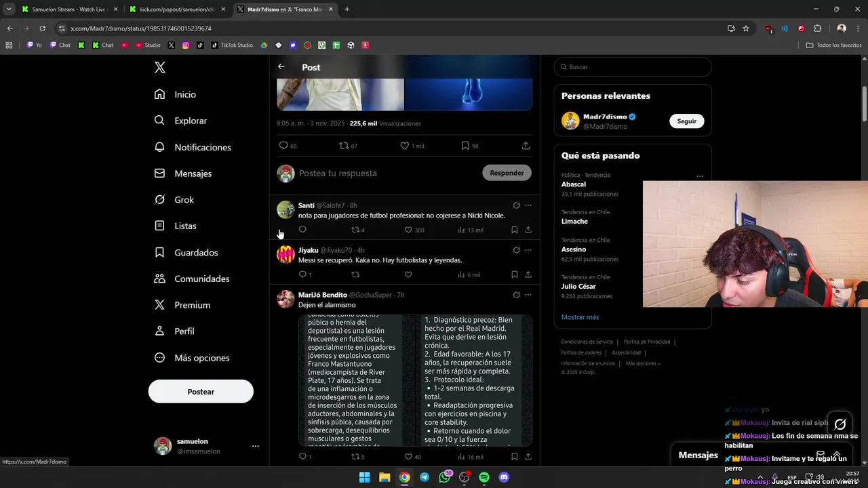
Task: Open Explorar in the sidebar
Action: (x=181, y=121)
